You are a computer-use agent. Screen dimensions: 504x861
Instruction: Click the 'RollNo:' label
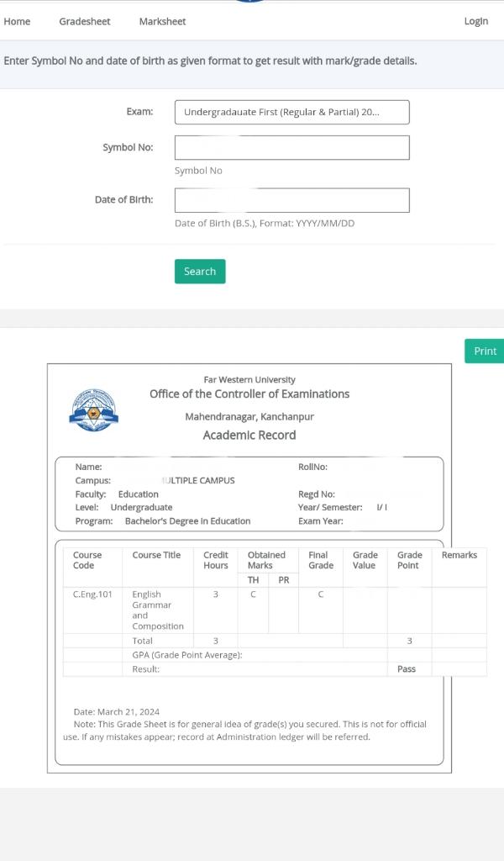[x=312, y=467]
